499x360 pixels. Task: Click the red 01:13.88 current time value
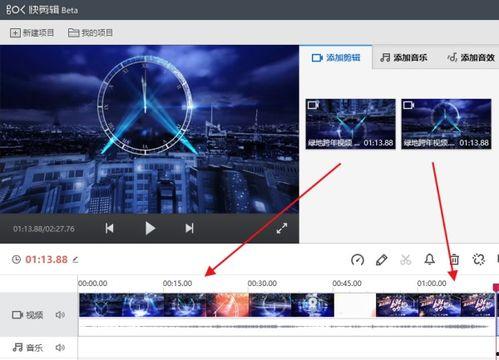click(x=46, y=259)
